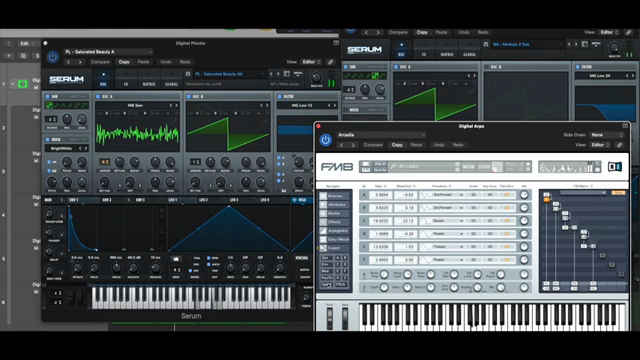Go to previous preset in Digital Arps header
This screenshot has width=640, height=360.
tap(342, 145)
